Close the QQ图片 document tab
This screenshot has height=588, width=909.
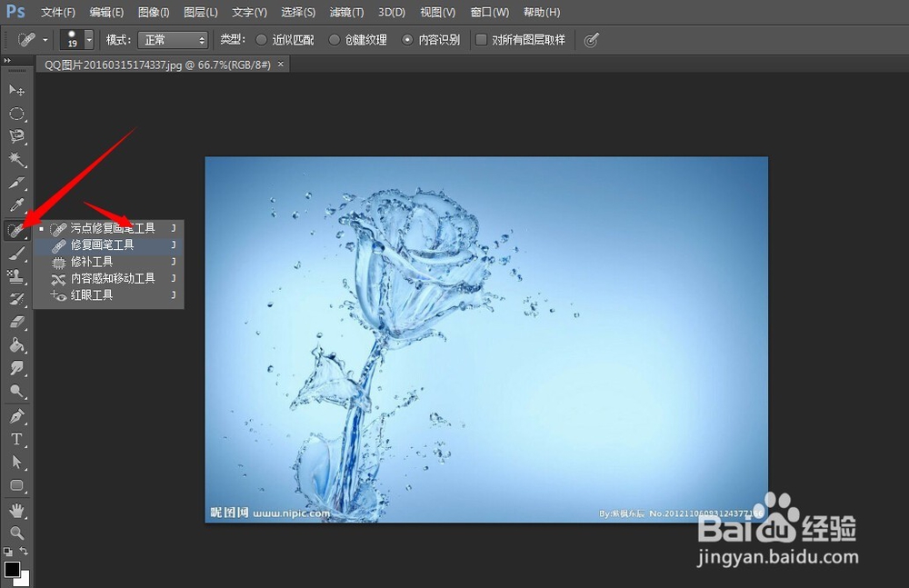pyautogui.click(x=281, y=65)
